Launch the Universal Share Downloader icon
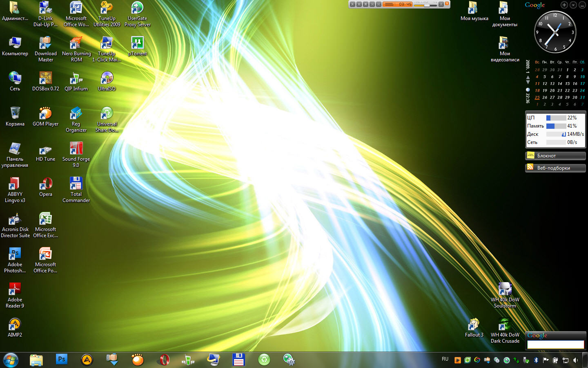The width and height of the screenshot is (588, 368). tap(107, 119)
